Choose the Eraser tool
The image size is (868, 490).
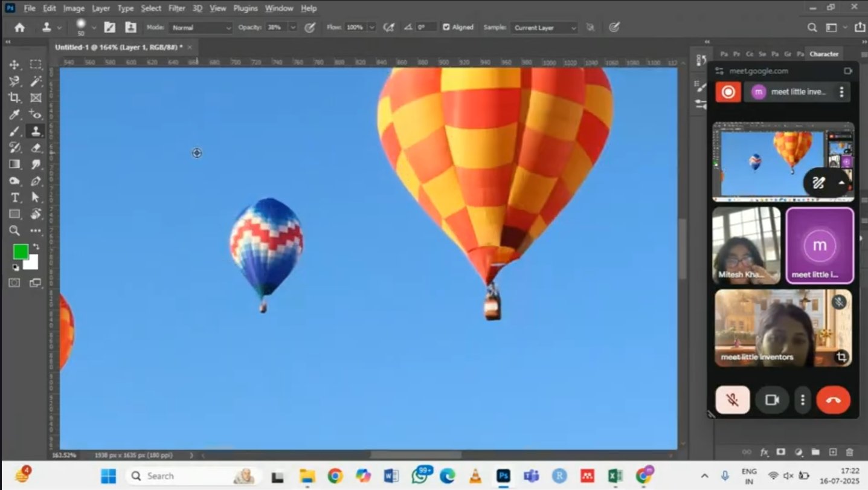tap(36, 147)
